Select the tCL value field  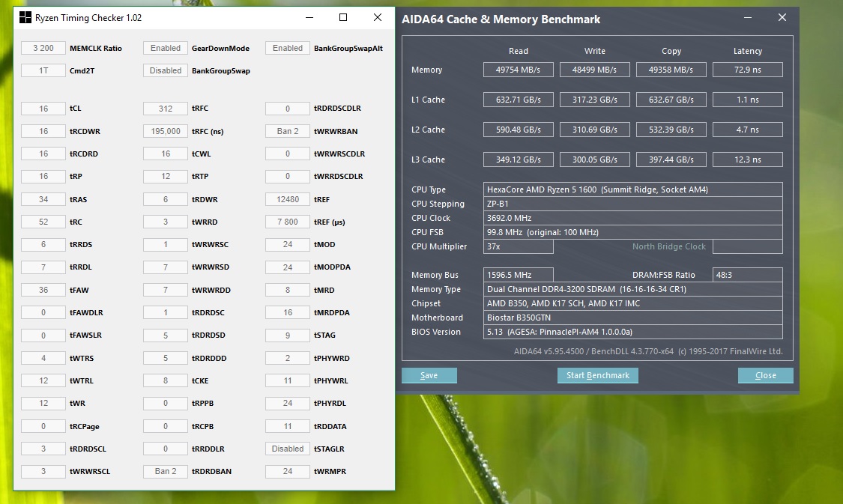click(43, 109)
